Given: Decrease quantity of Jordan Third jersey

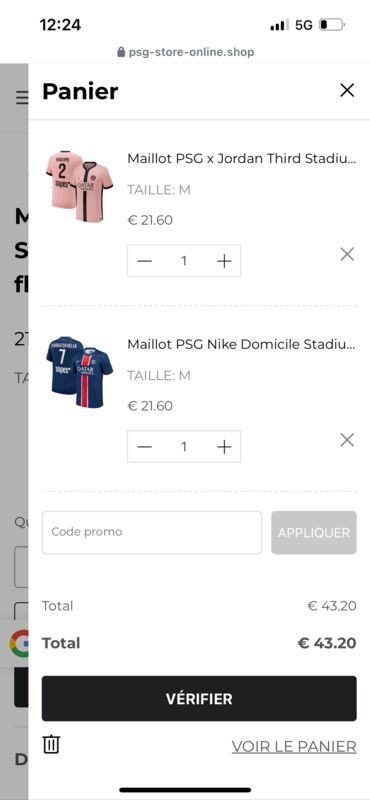Looking at the screenshot, I should coord(145,261).
